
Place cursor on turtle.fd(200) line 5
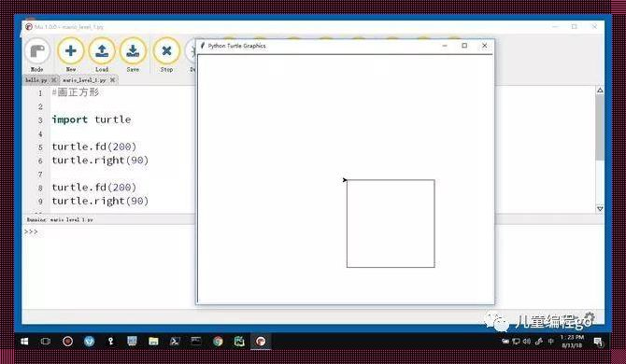(x=94, y=147)
